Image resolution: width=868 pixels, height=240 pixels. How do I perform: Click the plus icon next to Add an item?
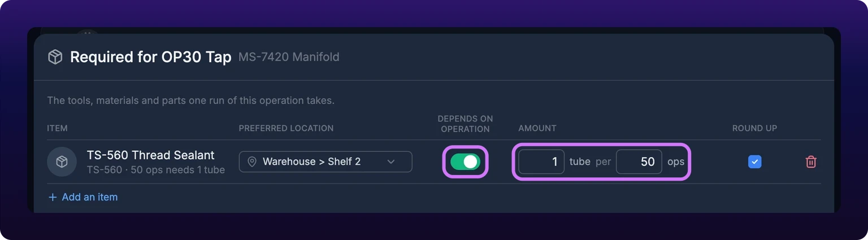pyautogui.click(x=53, y=197)
